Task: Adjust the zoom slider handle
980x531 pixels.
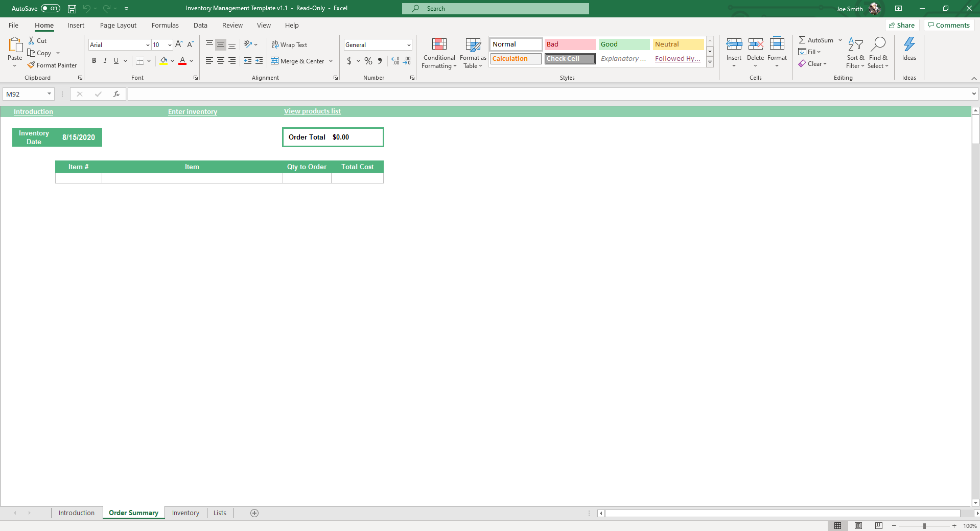Action: [924, 526]
